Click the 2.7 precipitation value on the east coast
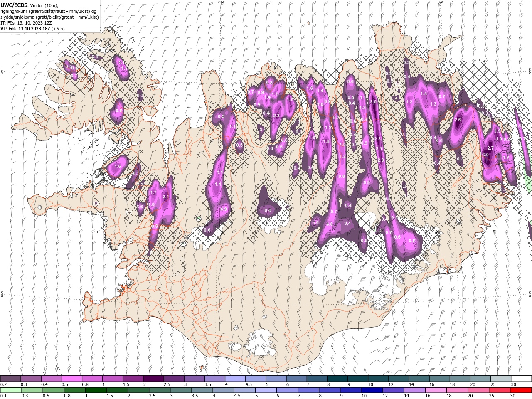 [490, 148]
